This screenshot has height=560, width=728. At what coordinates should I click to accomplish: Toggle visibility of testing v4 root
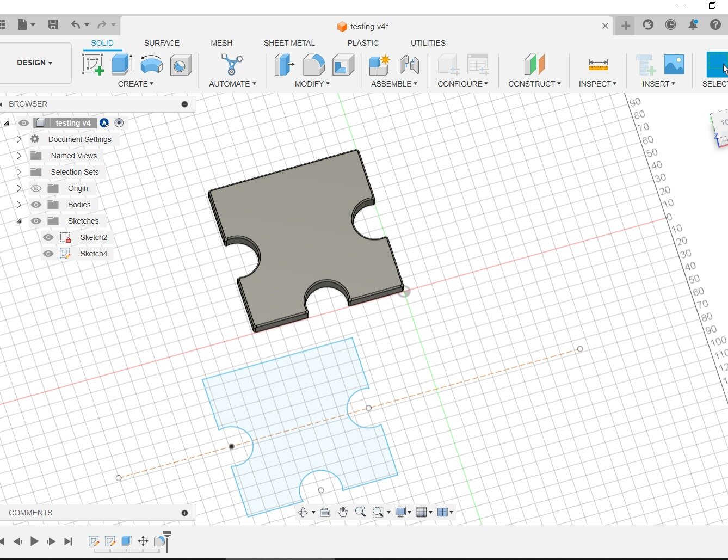[x=23, y=123]
